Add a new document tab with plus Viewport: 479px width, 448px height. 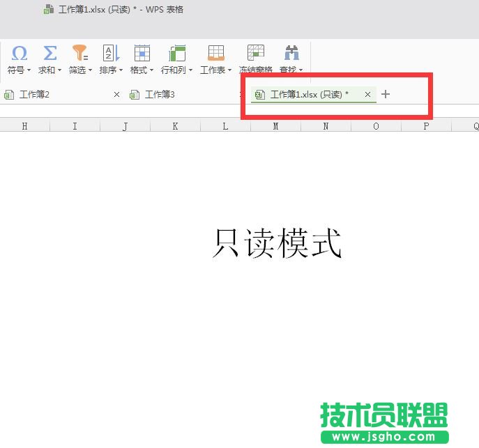point(386,94)
